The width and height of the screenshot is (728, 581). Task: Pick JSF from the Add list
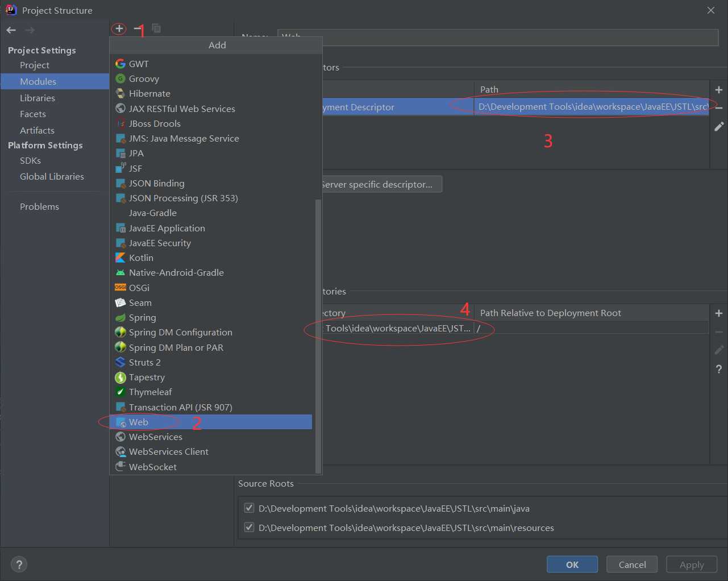211,168
